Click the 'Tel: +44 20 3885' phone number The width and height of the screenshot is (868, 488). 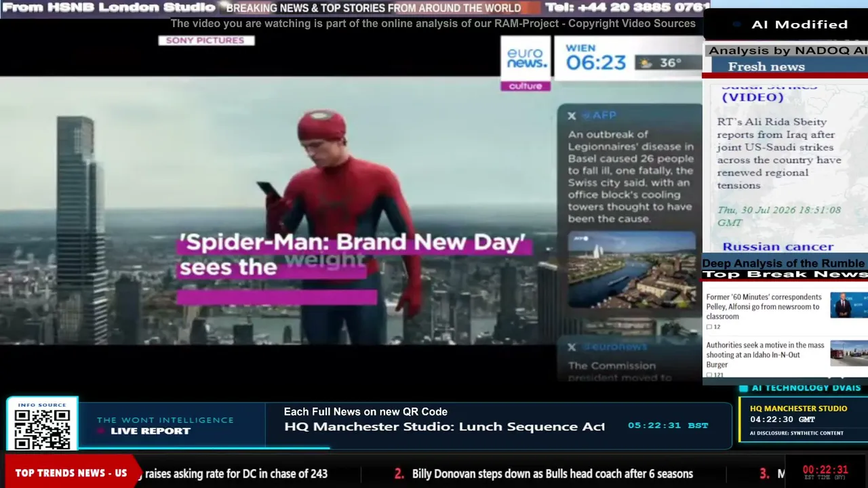(627, 8)
